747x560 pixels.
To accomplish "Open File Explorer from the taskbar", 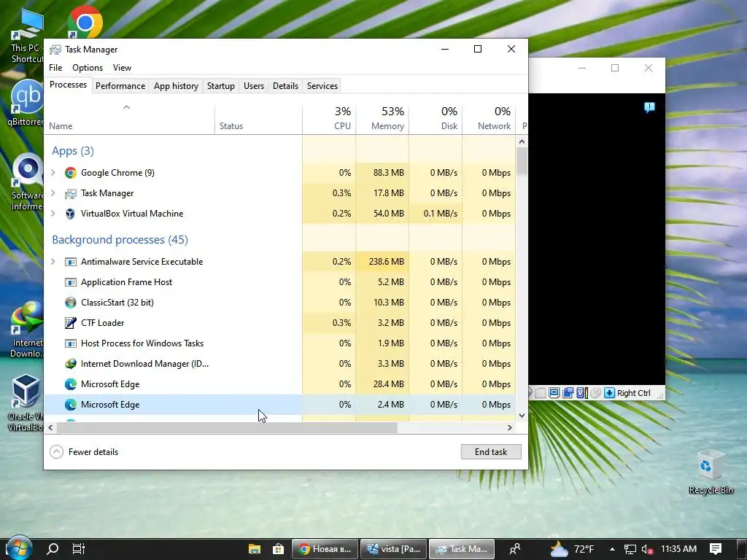I will (255, 549).
